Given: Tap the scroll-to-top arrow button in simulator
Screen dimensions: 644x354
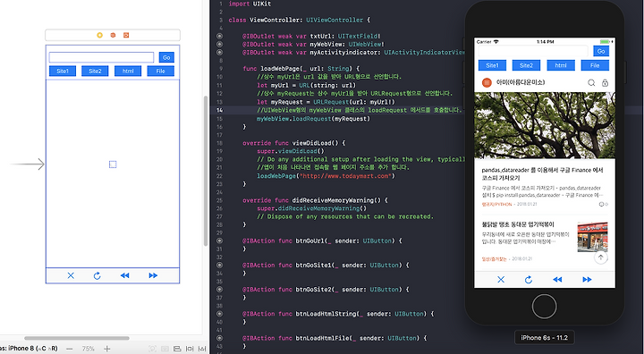Looking at the screenshot, I should [x=601, y=257].
